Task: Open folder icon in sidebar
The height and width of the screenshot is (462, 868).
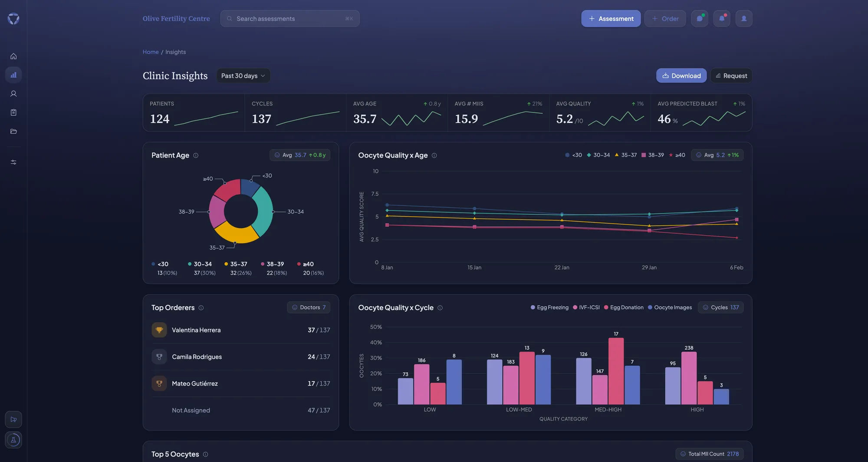Action: 13,131
